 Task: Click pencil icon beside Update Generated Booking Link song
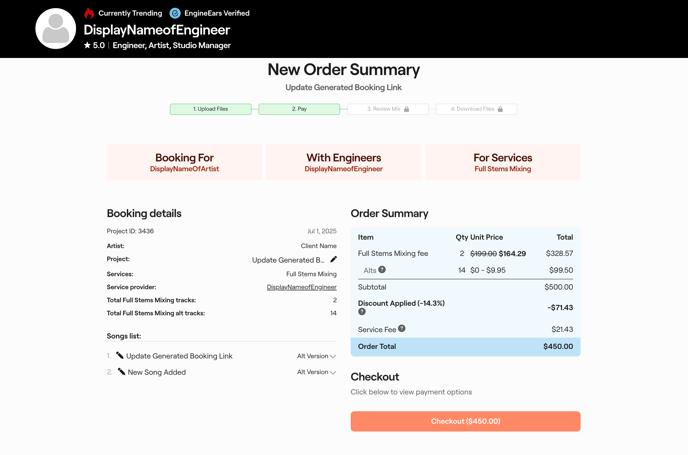tap(120, 356)
